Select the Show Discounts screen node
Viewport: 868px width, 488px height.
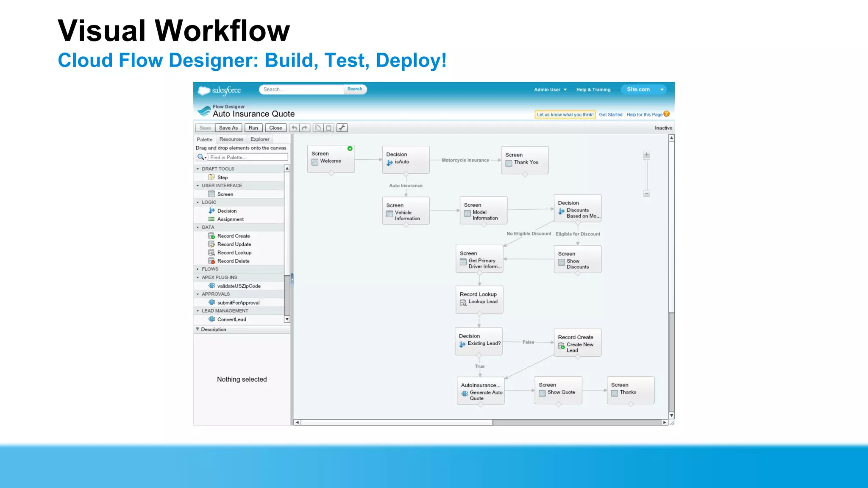pos(578,259)
